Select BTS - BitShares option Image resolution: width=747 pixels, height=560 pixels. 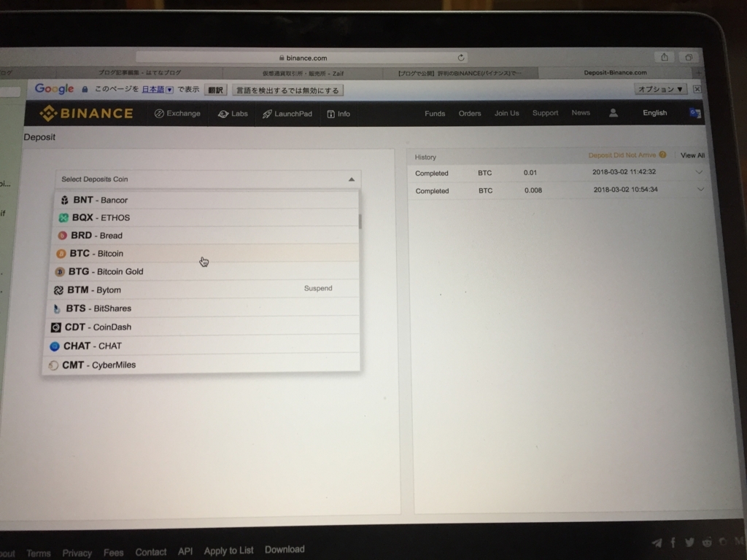(x=204, y=308)
